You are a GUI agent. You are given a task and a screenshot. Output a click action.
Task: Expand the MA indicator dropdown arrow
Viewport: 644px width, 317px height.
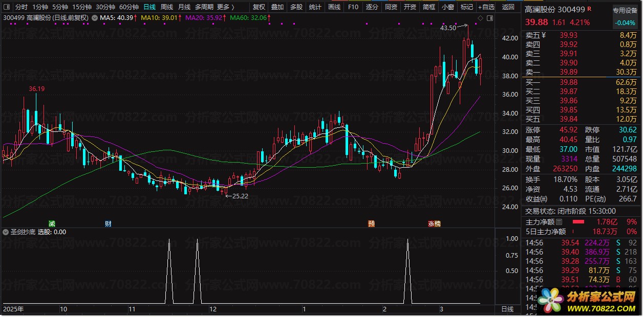click(x=95, y=17)
